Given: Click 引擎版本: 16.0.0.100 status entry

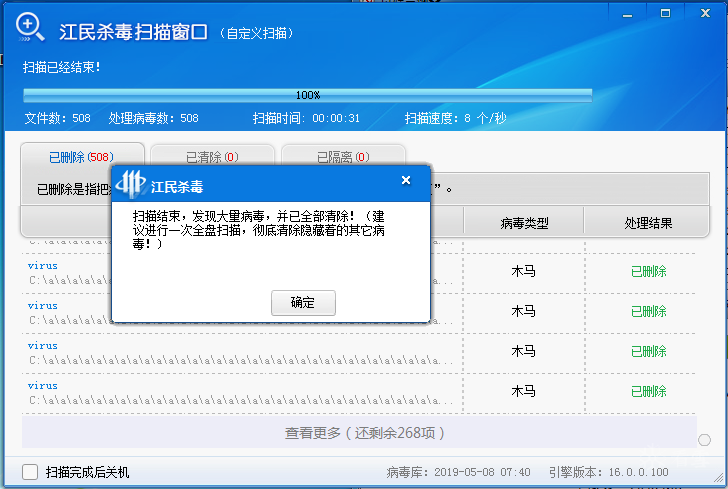Looking at the screenshot, I should (609, 472).
